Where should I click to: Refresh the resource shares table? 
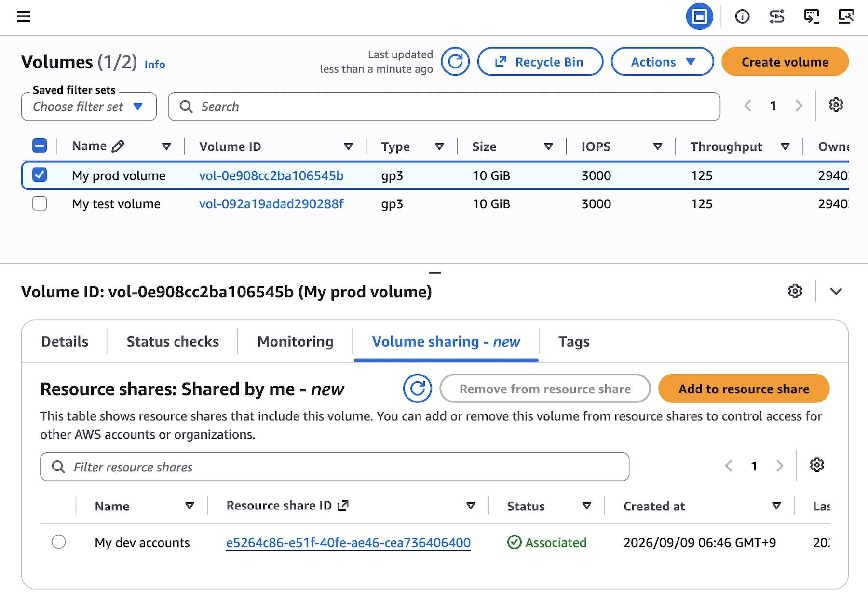(418, 389)
